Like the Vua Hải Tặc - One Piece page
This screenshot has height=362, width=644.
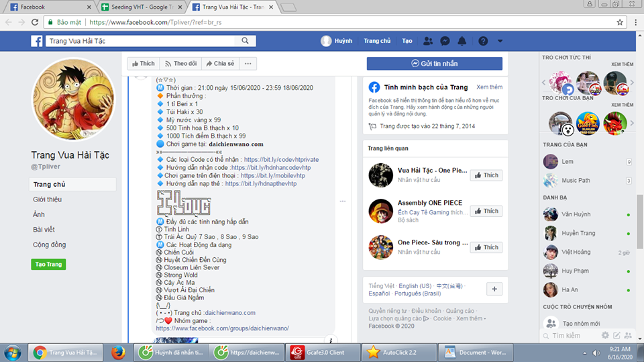pyautogui.click(x=486, y=175)
